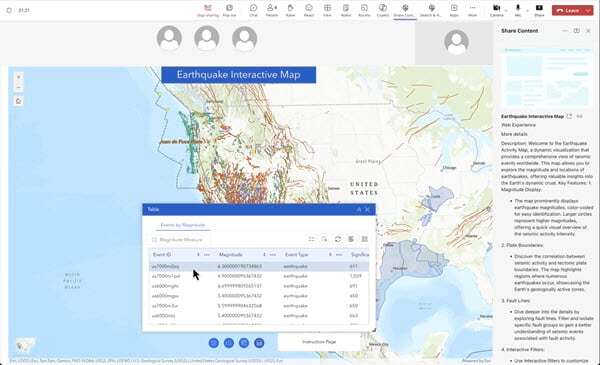Close the Share Content side panel
Image resolution: width=600 pixels, height=365 pixels.
pos(588,31)
